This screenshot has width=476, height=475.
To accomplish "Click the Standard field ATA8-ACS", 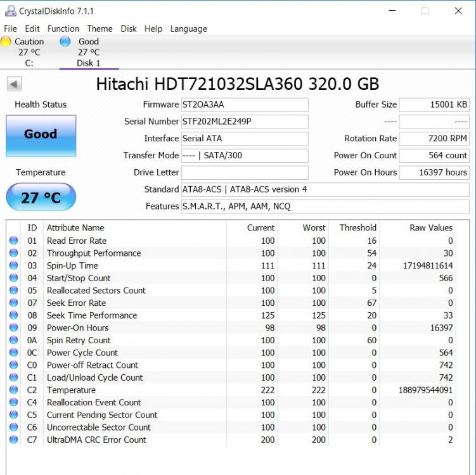I will coord(325,189).
